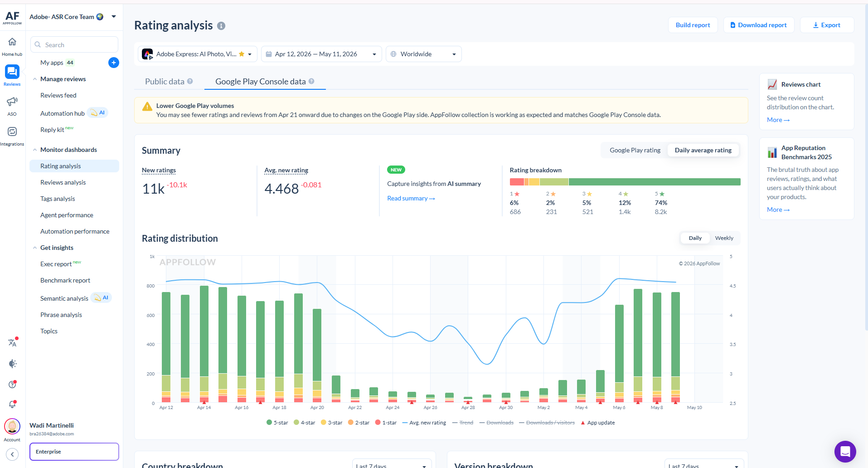
Task: Open the notifications bell icon
Action: point(12,404)
